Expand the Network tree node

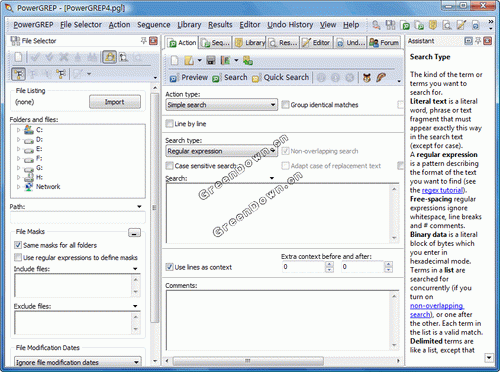(x=18, y=187)
